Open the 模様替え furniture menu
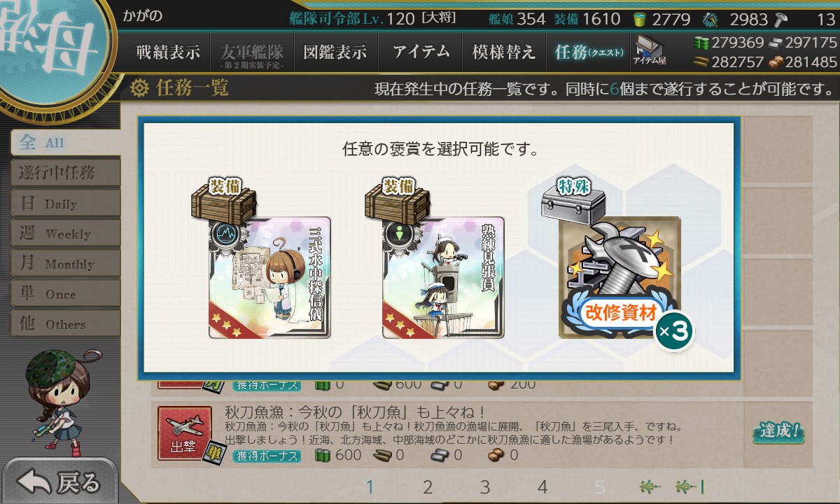 coord(504,52)
